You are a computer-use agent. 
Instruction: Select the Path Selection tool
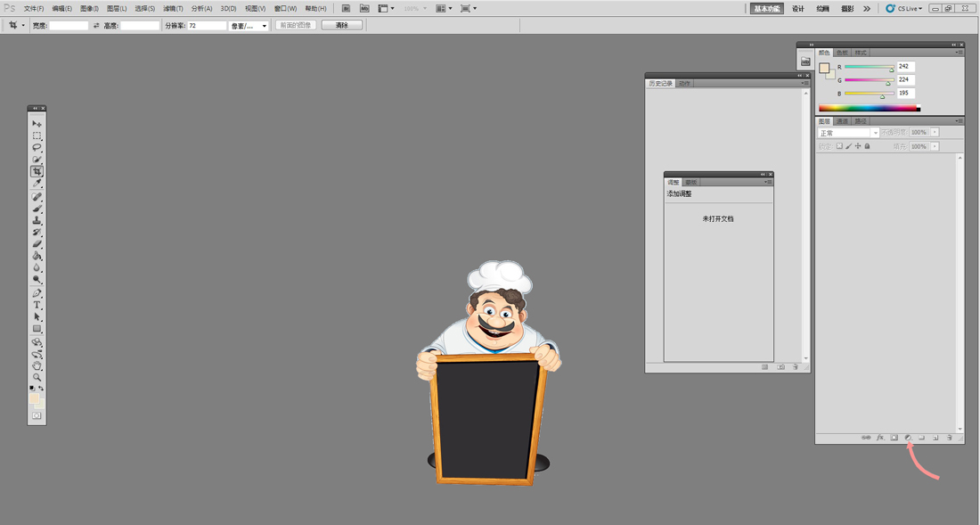[37, 317]
